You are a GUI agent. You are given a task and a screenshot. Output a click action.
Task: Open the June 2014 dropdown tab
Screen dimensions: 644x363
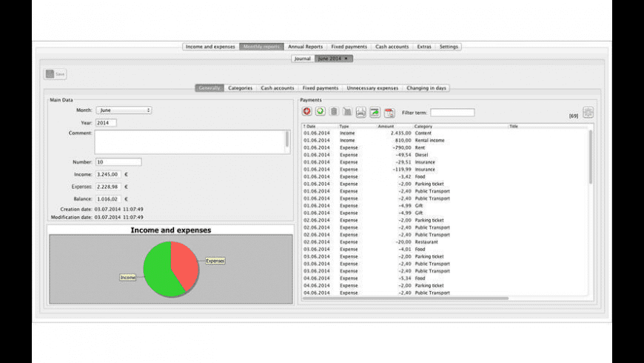click(334, 59)
